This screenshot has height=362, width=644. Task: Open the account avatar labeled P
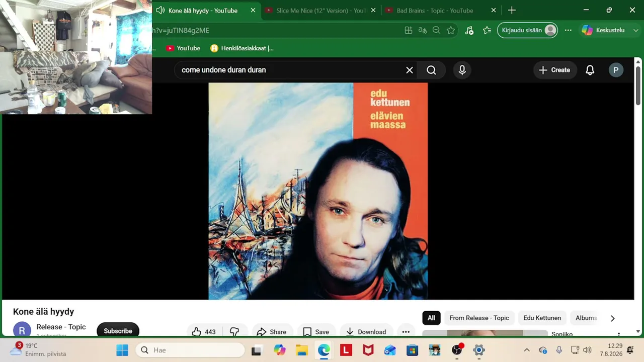[x=616, y=70]
